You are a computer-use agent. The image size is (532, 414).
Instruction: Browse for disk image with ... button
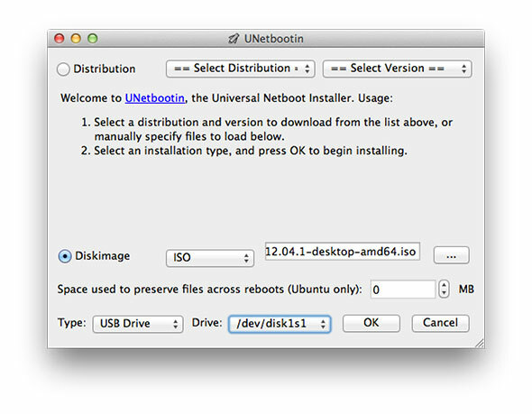pyautogui.click(x=451, y=255)
